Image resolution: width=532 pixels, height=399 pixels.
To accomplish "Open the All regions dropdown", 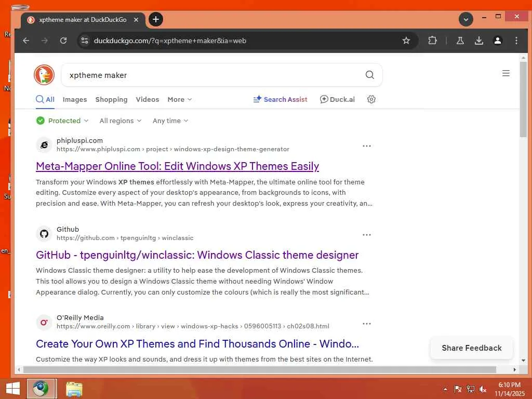I will [x=121, y=121].
